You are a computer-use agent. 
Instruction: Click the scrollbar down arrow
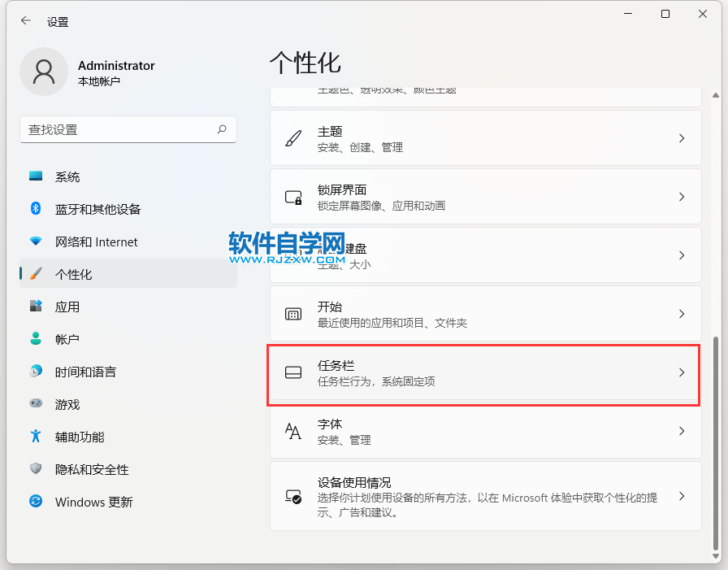[716, 556]
